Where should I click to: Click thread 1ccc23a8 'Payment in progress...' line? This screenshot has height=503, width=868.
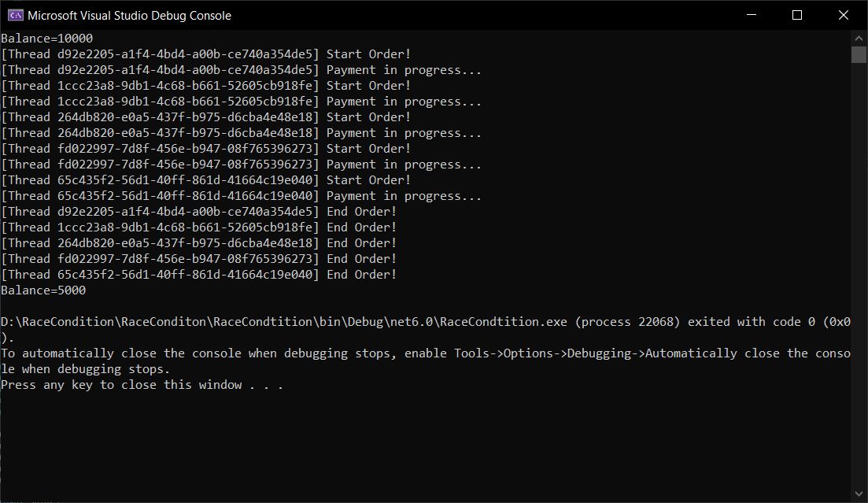[241, 102]
